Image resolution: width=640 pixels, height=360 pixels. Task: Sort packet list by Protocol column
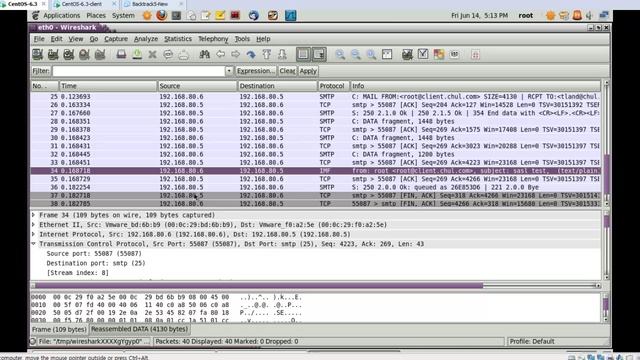333,86
